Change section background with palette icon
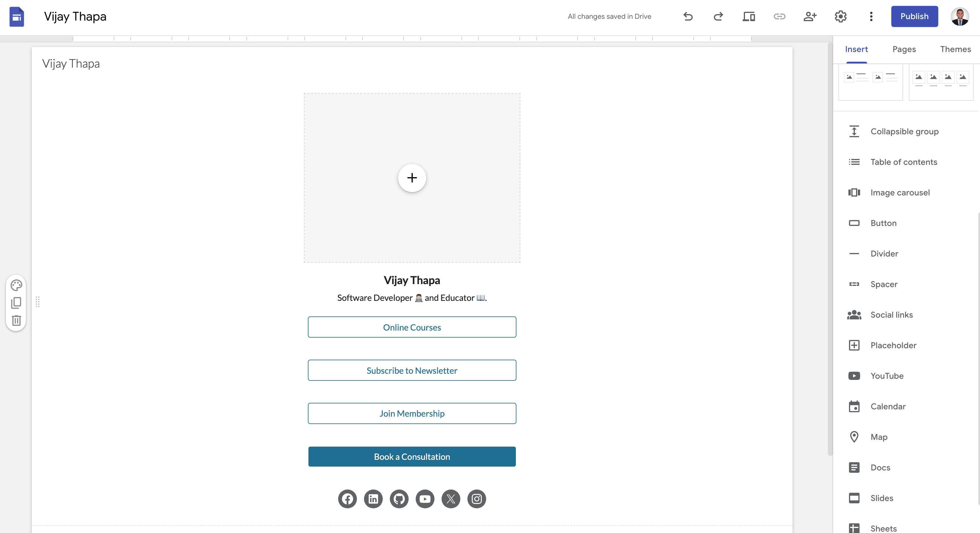This screenshot has width=980, height=533. pyautogui.click(x=16, y=285)
